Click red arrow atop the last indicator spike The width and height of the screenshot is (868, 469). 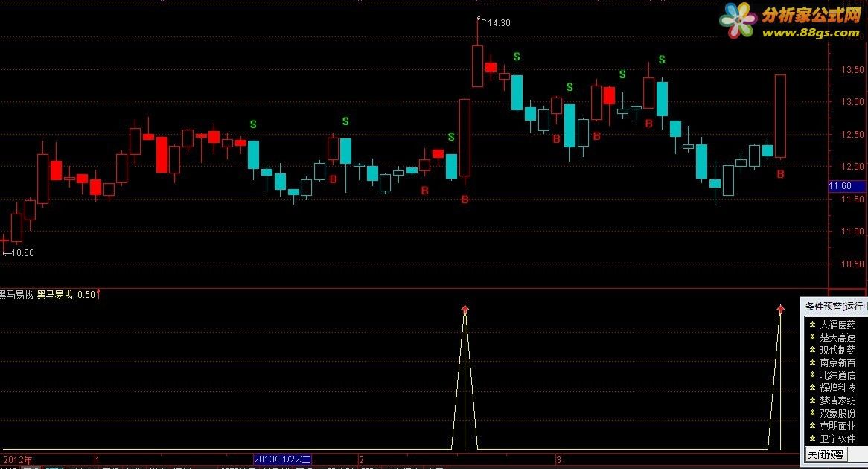point(781,309)
